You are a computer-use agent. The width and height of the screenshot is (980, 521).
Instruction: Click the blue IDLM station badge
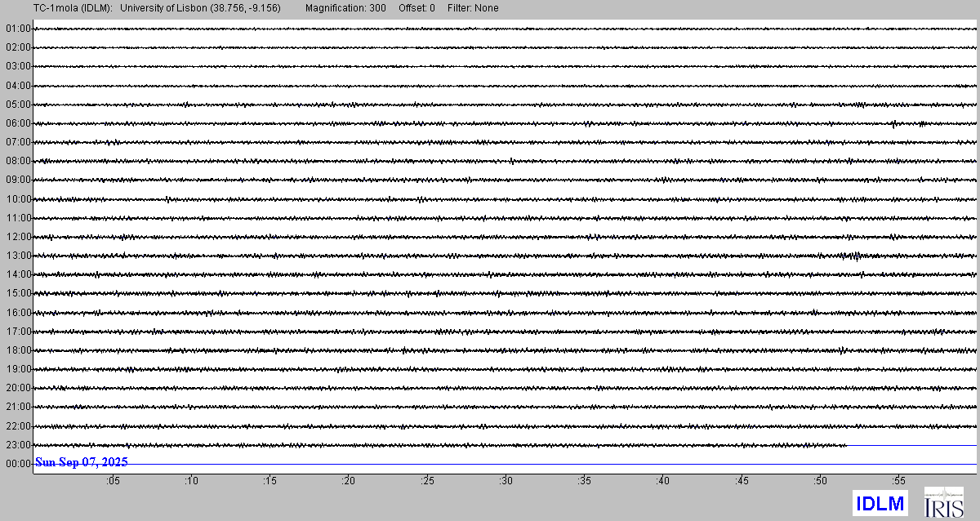point(879,503)
